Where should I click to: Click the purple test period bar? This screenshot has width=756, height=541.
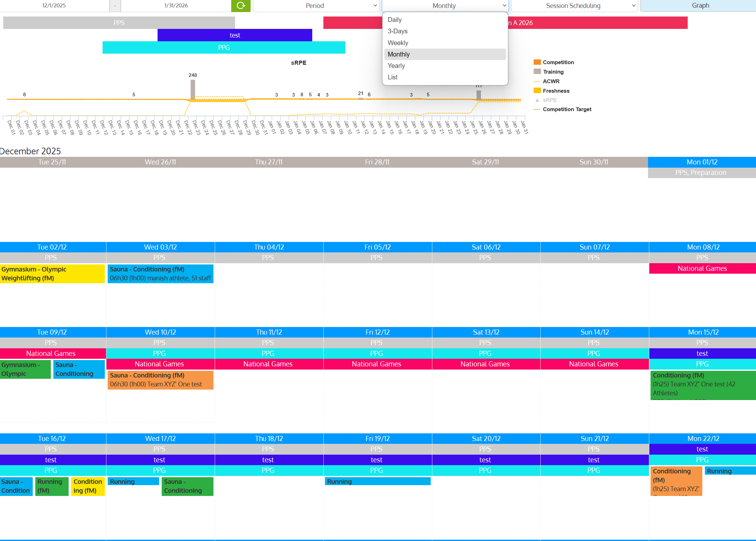[x=235, y=35]
